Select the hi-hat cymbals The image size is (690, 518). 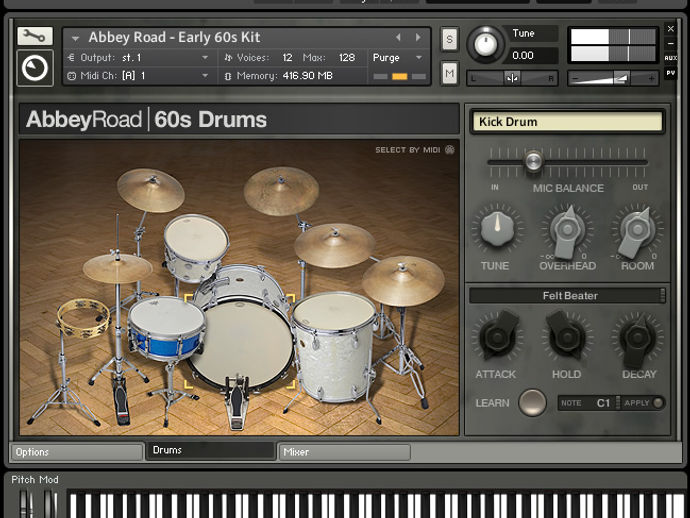[x=117, y=268]
